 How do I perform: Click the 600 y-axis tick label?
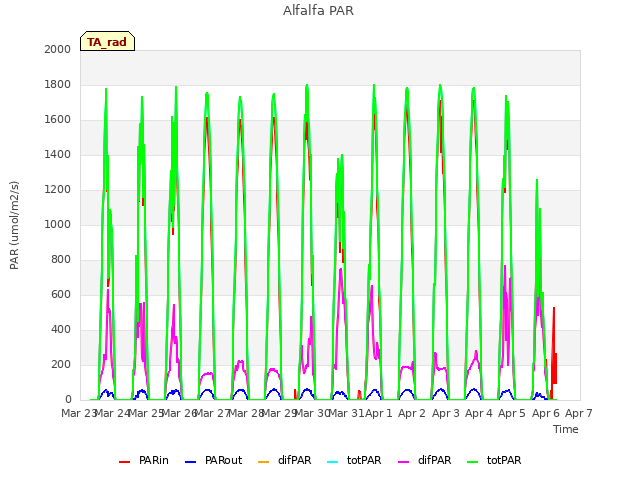pos(61,294)
